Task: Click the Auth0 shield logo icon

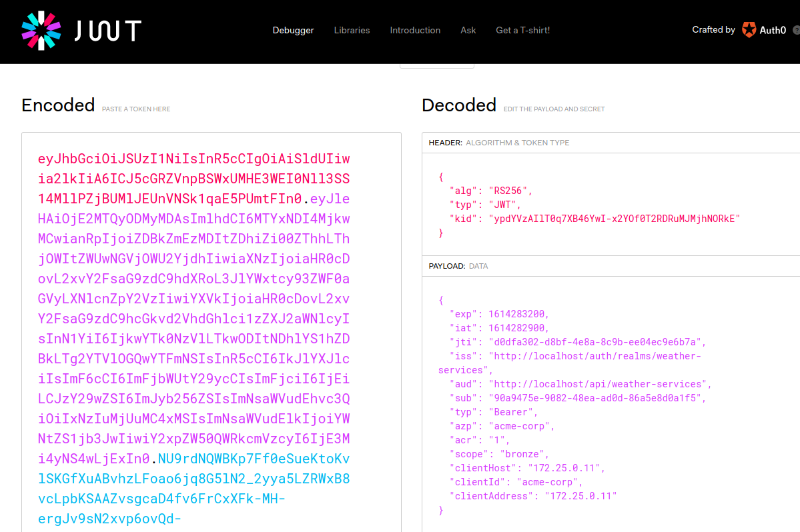Action: (749, 30)
